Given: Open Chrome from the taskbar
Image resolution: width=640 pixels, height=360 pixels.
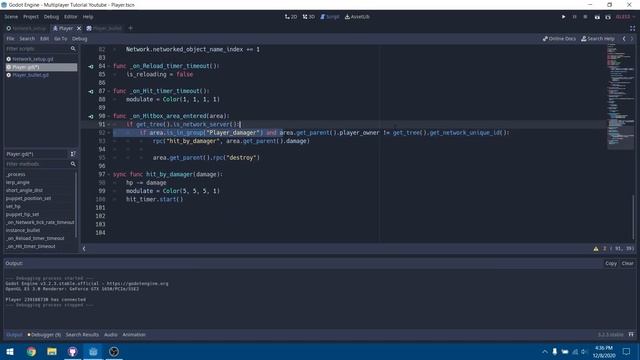Looking at the screenshot, I should click(x=31, y=351).
